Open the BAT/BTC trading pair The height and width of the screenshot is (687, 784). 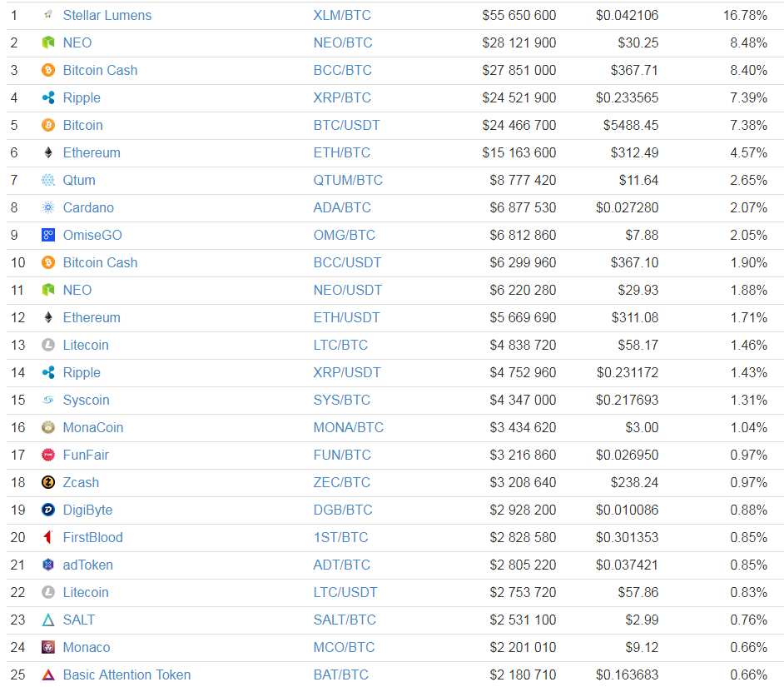click(x=341, y=676)
